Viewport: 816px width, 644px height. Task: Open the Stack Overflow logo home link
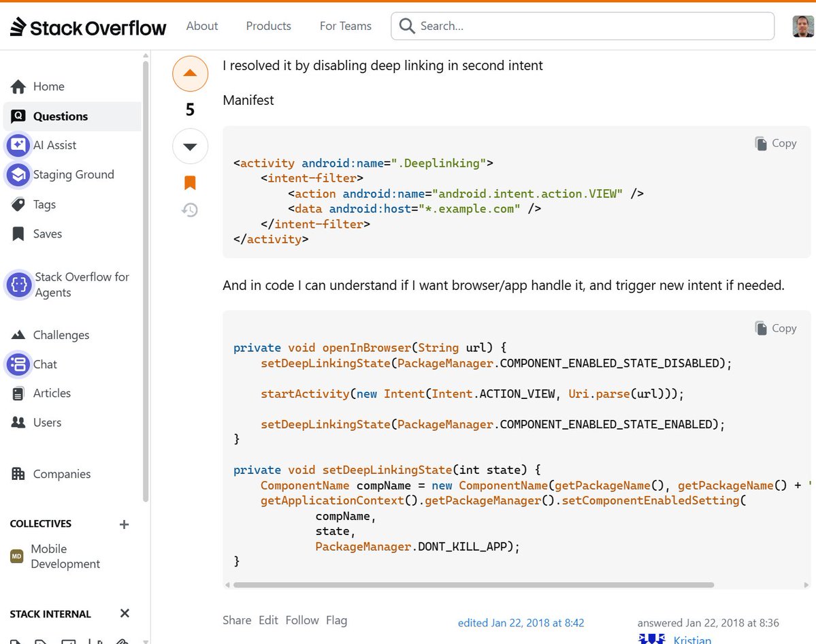point(88,27)
